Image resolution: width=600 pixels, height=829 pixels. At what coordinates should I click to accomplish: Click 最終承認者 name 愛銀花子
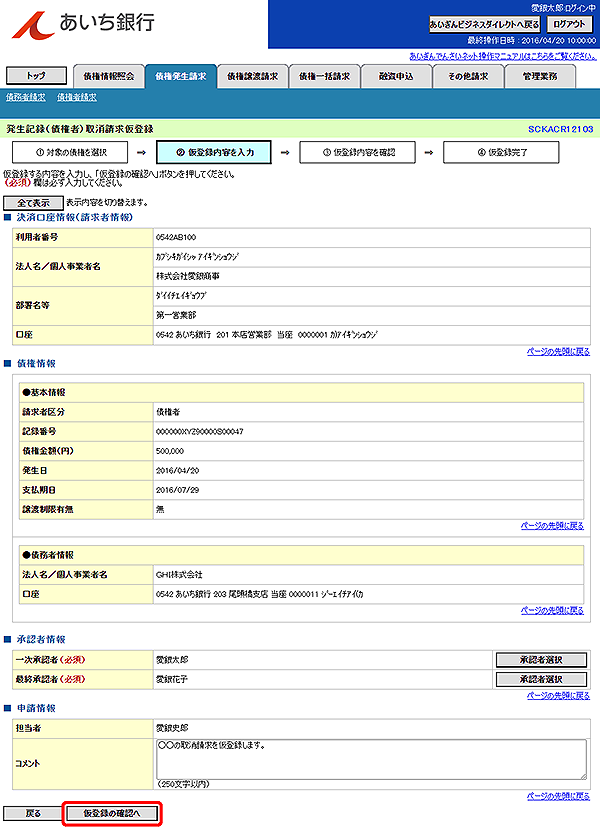click(172, 679)
